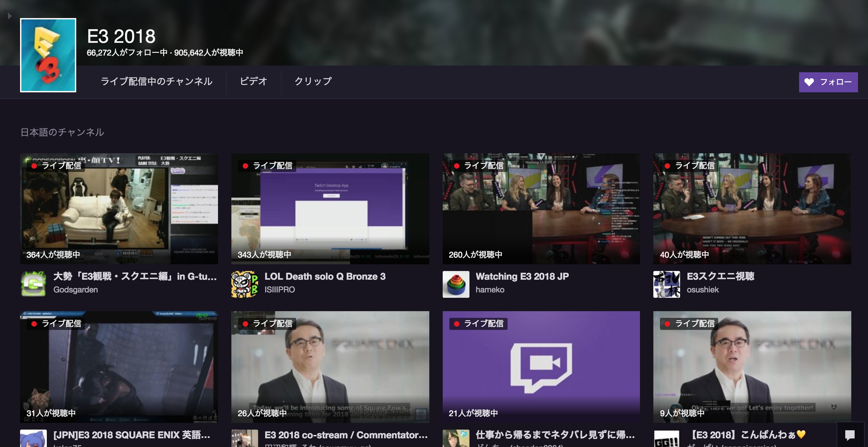Viewport: 868px width, 447px height.
Task: Open title Watching E3 2018 JP
Action: click(522, 276)
